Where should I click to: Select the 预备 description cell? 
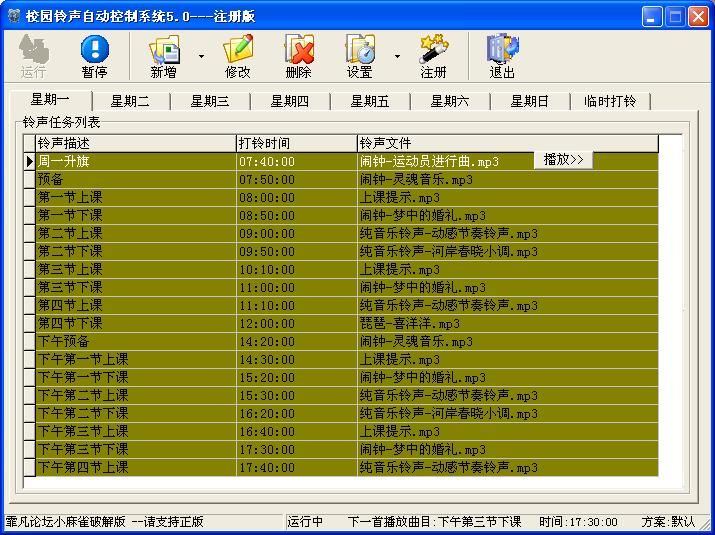tap(136, 180)
